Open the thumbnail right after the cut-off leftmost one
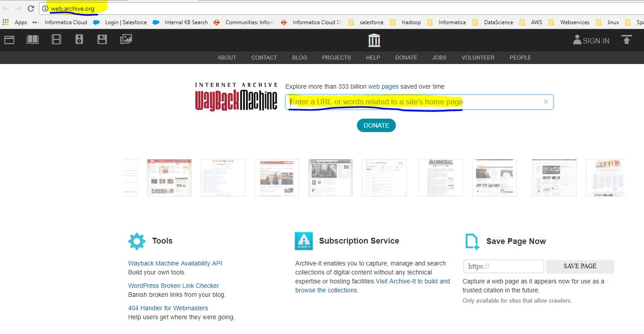Viewport: 644px width, 334px height. coord(169,178)
